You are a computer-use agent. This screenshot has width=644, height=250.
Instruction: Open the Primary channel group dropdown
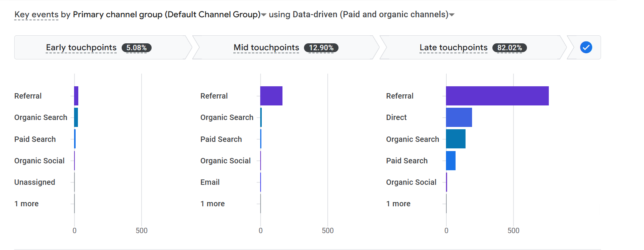point(263,15)
